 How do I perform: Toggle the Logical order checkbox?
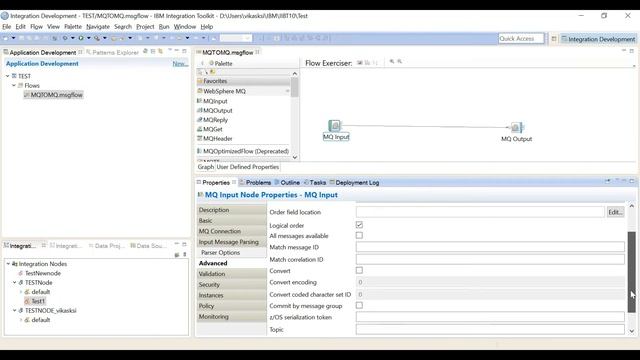pyautogui.click(x=359, y=225)
